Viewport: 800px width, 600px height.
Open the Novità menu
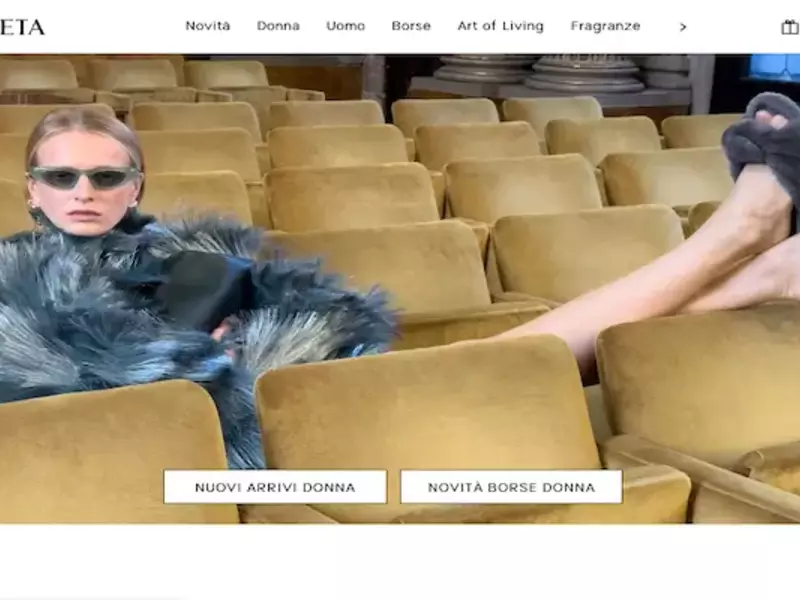tap(207, 26)
